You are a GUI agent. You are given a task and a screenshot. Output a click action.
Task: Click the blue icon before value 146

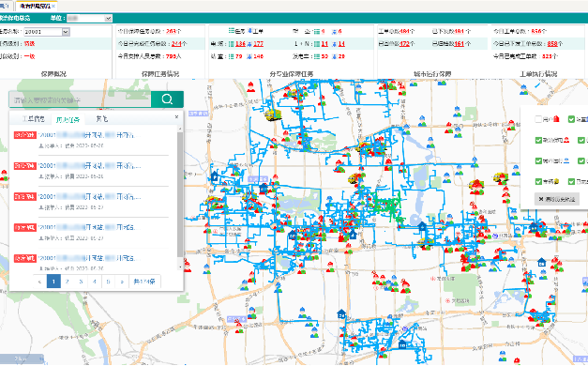(x=249, y=56)
